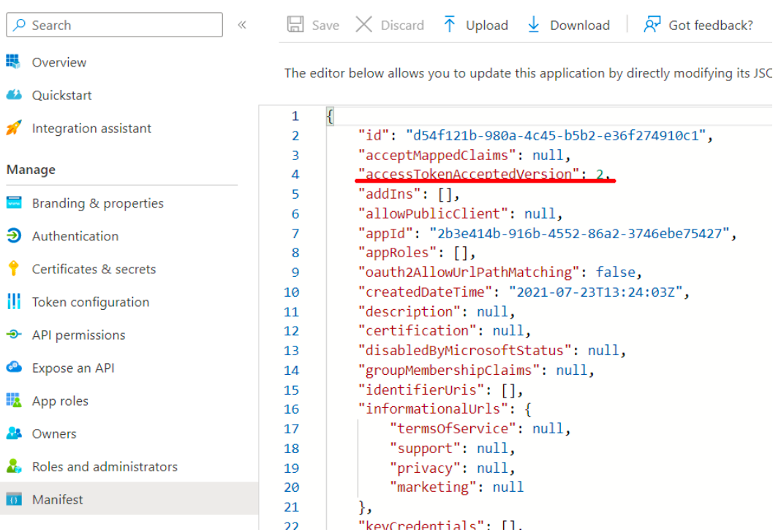
Task: Navigate to Authentication settings
Action: (x=75, y=236)
